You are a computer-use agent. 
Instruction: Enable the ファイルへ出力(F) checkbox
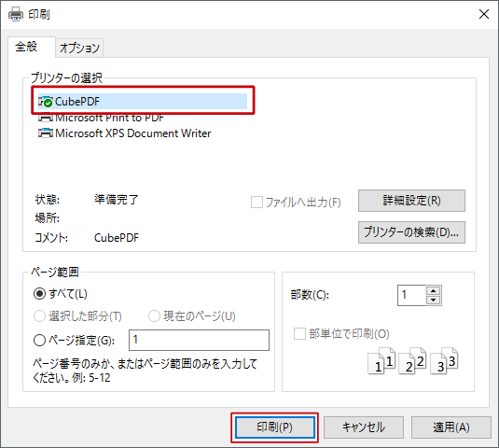pos(256,203)
